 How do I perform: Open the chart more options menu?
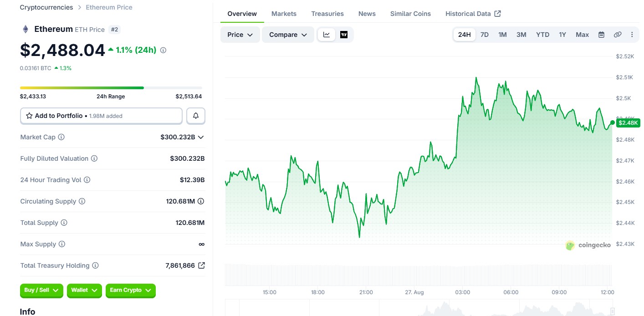click(x=632, y=35)
